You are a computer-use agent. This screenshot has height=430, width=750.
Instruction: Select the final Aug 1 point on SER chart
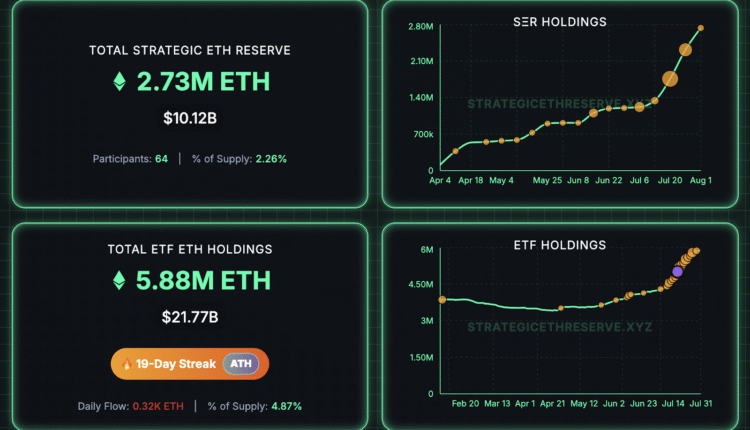click(x=701, y=28)
